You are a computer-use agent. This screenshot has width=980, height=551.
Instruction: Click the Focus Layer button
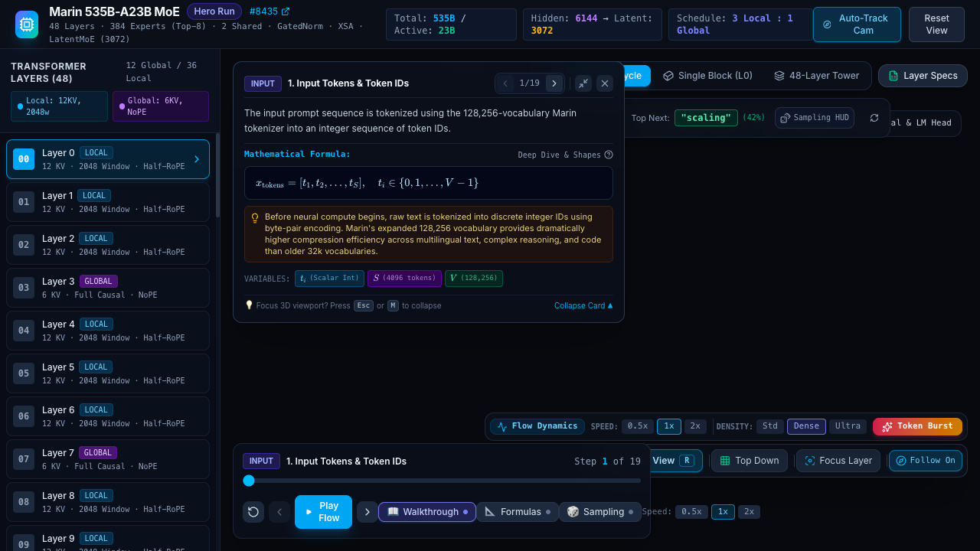(x=838, y=461)
